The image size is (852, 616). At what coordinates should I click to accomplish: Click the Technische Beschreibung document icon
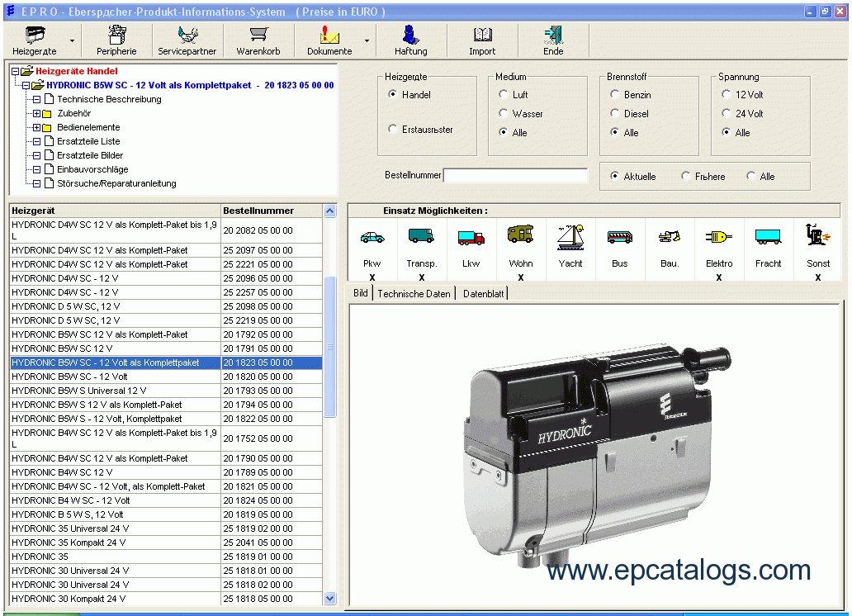[49, 99]
